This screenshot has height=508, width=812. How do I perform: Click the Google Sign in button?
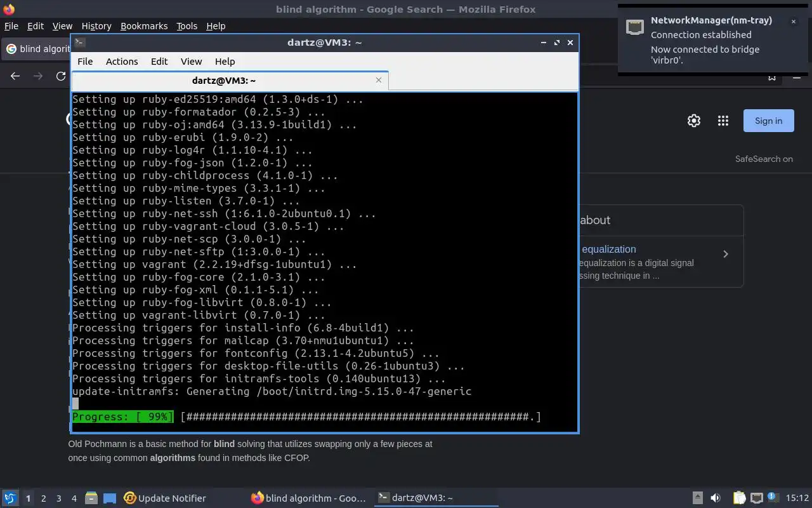[x=768, y=121]
